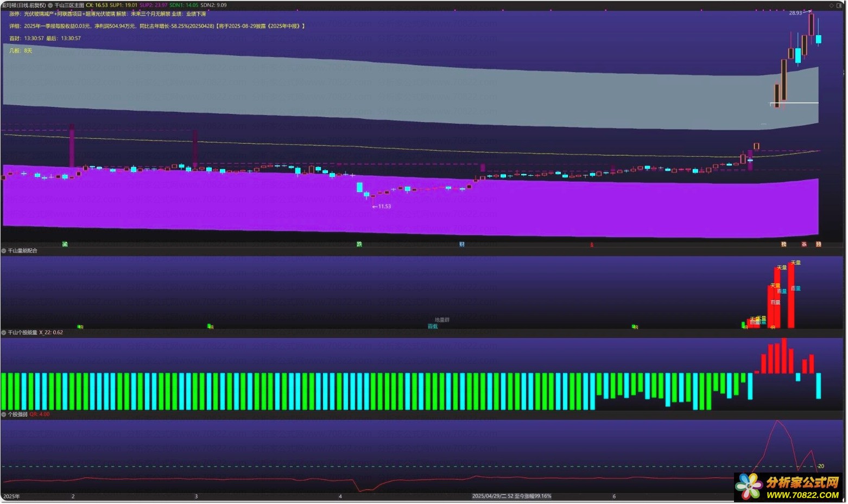Click the 千山量能配合 panel title

click(x=23, y=251)
